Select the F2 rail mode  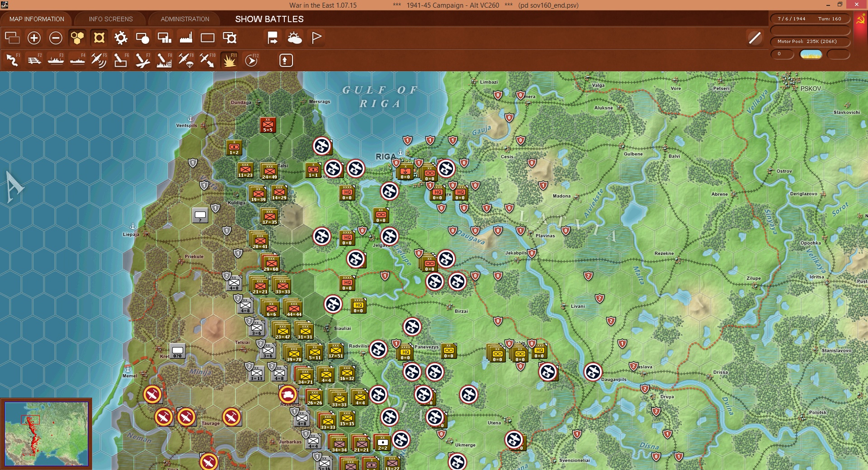34,60
